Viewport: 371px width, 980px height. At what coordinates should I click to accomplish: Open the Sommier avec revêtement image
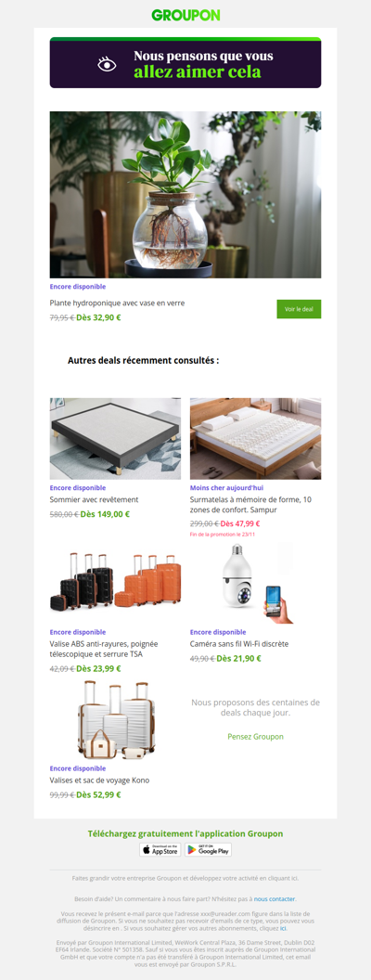point(116,439)
